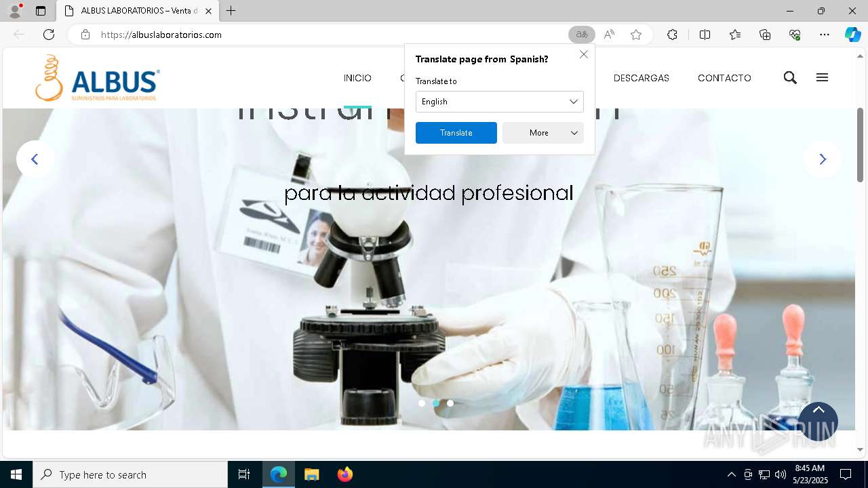
Task: Select the first slider dot
Action: click(x=422, y=403)
